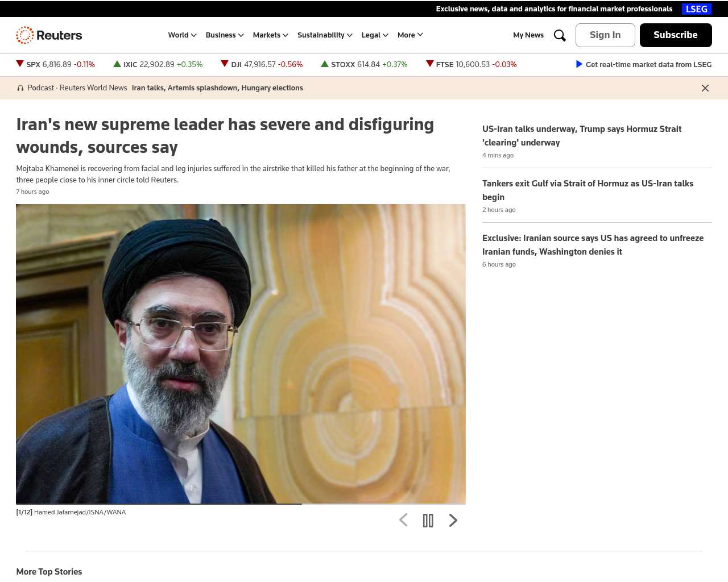This screenshot has width=728, height=582.
Task: Expand the Markets menu dropdown
Action: 271,35
